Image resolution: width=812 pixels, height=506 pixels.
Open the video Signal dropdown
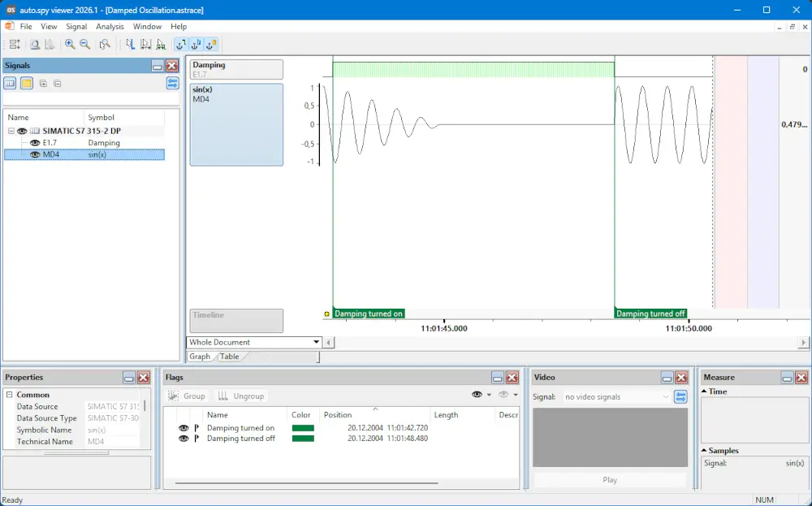click(666, 396)
